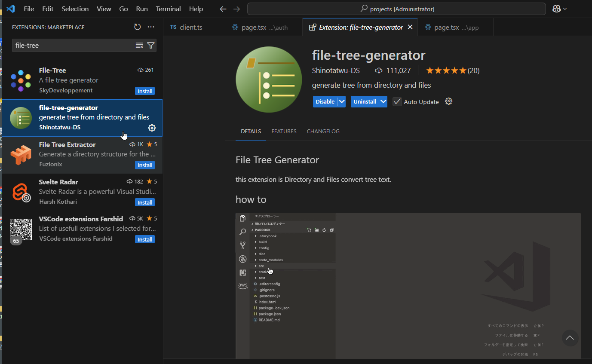
Task: Open the Copilot icon in title bar
Action: (557, 9)
